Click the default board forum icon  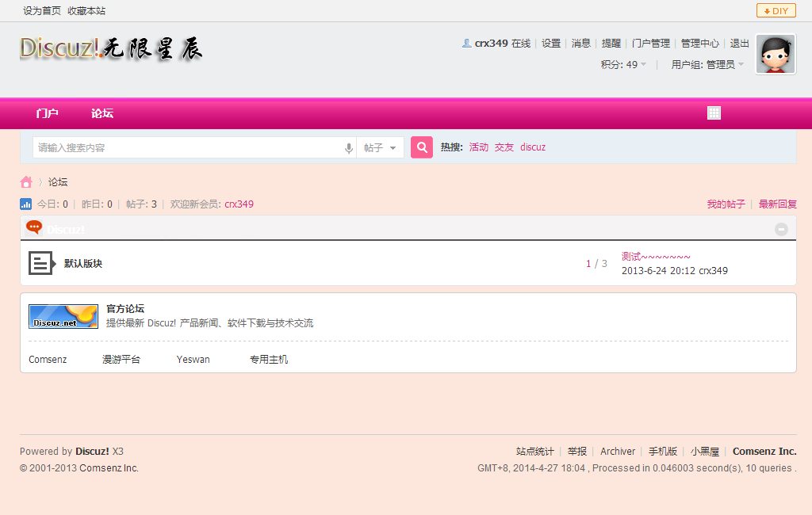pyautogui.click(x=41, y=263)
